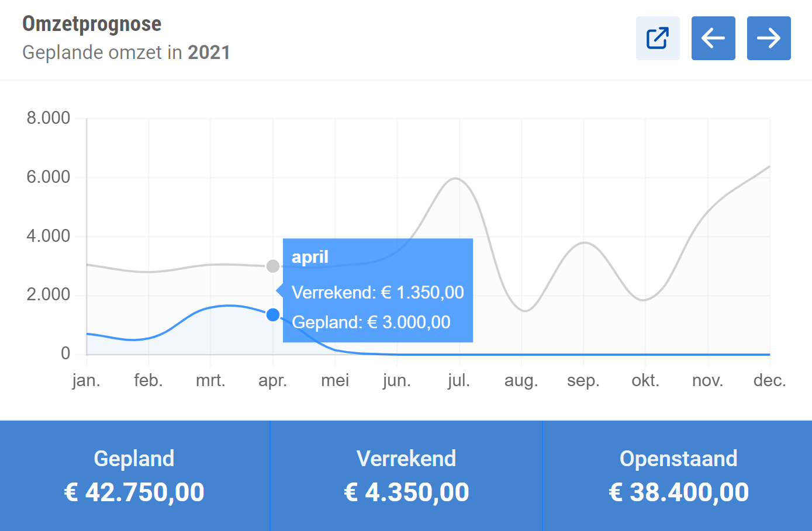Go to previous year with left arrow
Image resolution: width=812 pixels, height=531 pixels.
point(713,39)
